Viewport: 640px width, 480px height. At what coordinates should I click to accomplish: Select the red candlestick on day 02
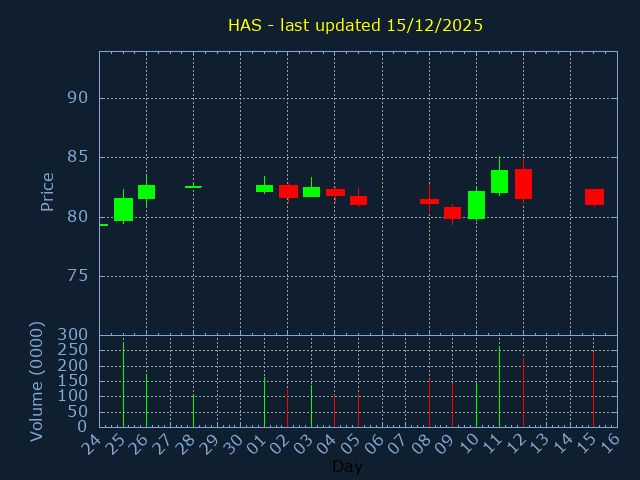pyautogui.click(x=288, y=191)
